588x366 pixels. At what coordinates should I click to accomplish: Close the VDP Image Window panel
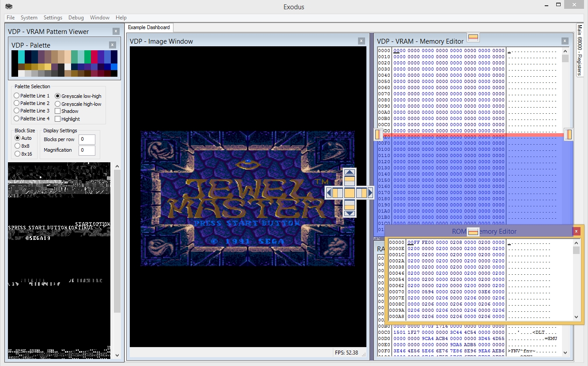tap(361, 41)
